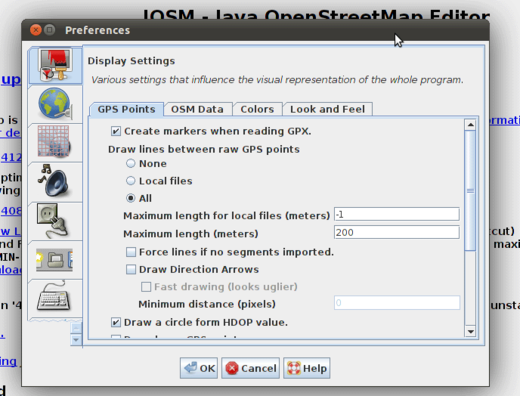Switch to GPS Points tab
Image resolution: width=520 pixels, height=396 pixels.
tap(127, 109)
